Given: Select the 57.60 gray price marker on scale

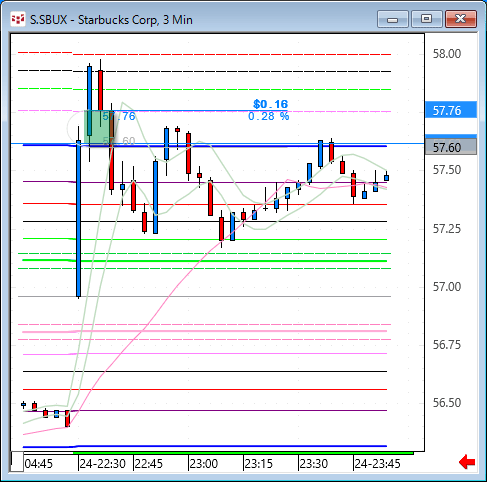Looking at the screenshot, I should coord(451,147).
